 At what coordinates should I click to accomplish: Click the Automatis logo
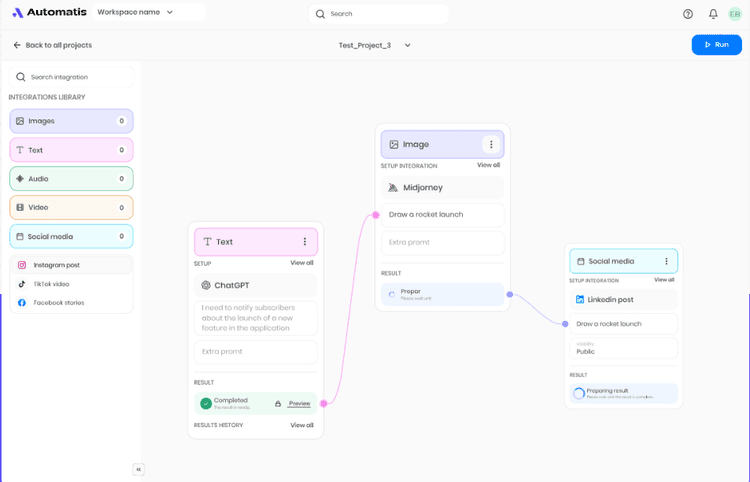click(49, 13)
